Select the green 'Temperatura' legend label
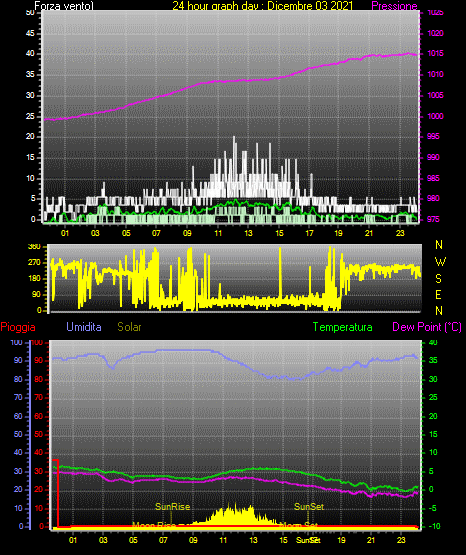Screen dimensions: 466x555 (x=343, y=327)
